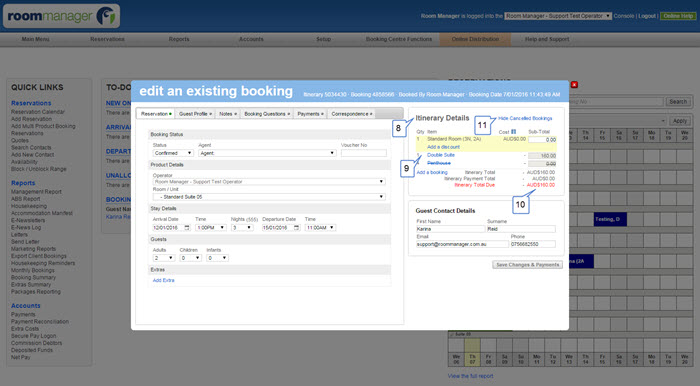The height and width of the screenshot is (386, 700).
Task: Click View the full report link
Action: pos(471,376)
